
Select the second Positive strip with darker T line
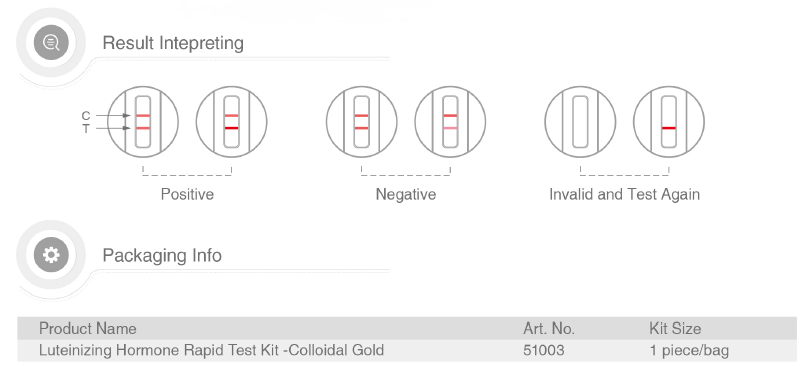[232, 122]
